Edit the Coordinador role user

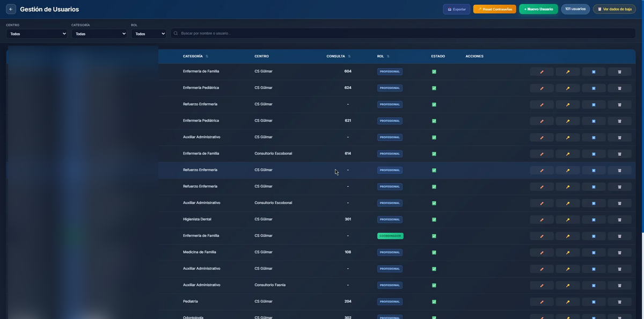coord(541,236)
